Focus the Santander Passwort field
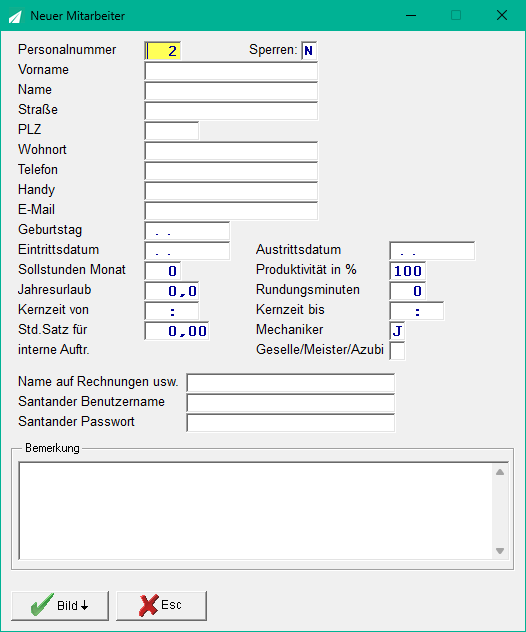 291,422
